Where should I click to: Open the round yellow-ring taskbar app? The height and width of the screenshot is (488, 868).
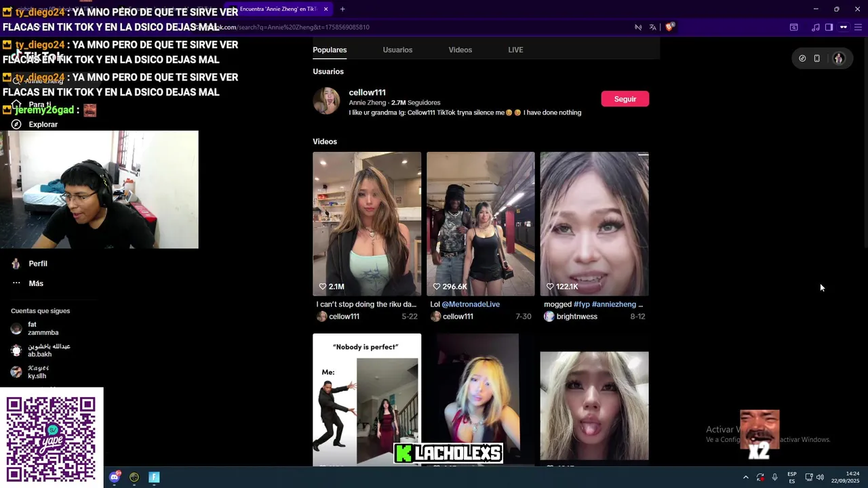coord(134,477)
